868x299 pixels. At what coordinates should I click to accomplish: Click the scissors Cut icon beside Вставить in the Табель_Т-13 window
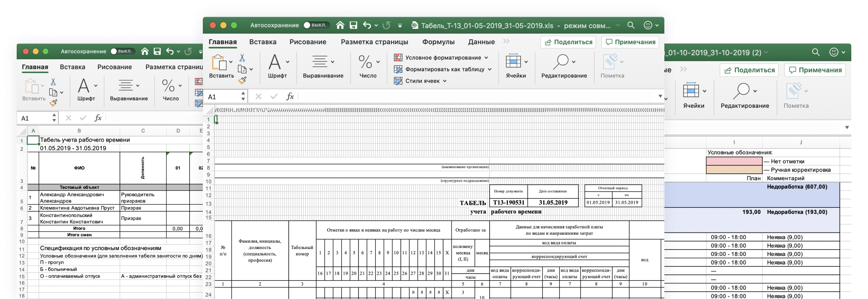point(242,58)
